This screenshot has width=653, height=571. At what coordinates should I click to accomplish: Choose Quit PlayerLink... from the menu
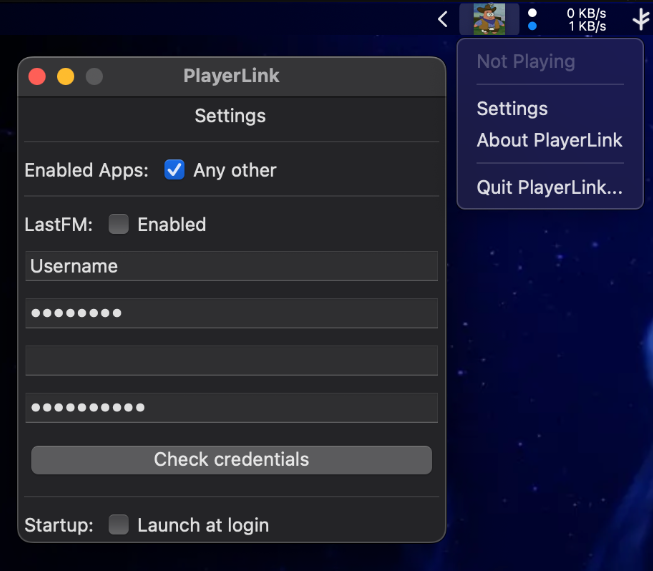pos(549,187)
